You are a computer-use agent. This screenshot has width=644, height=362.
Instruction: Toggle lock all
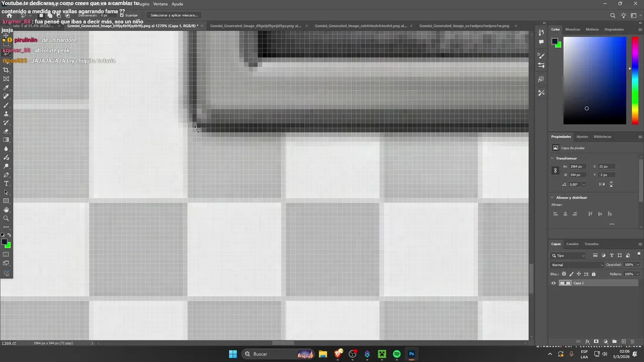[594, 274]
